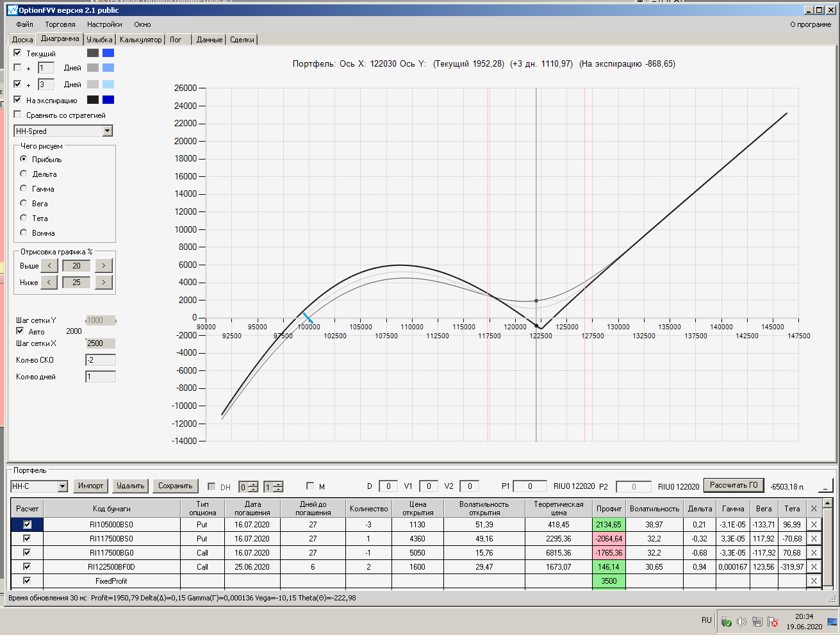Switch to the Улыбка tab
This screenshot has height=635, width=840.
click(99, 40)
